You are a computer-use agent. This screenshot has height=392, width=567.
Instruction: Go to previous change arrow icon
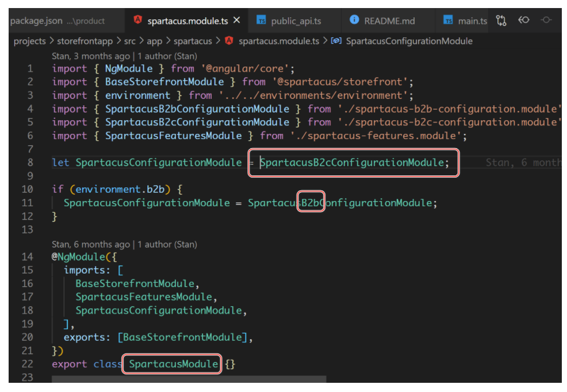tap(524, 20)
